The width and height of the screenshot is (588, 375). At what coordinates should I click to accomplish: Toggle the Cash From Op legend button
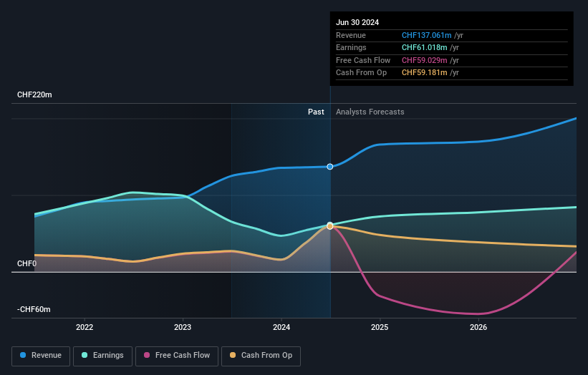click(x=261, y=356)
